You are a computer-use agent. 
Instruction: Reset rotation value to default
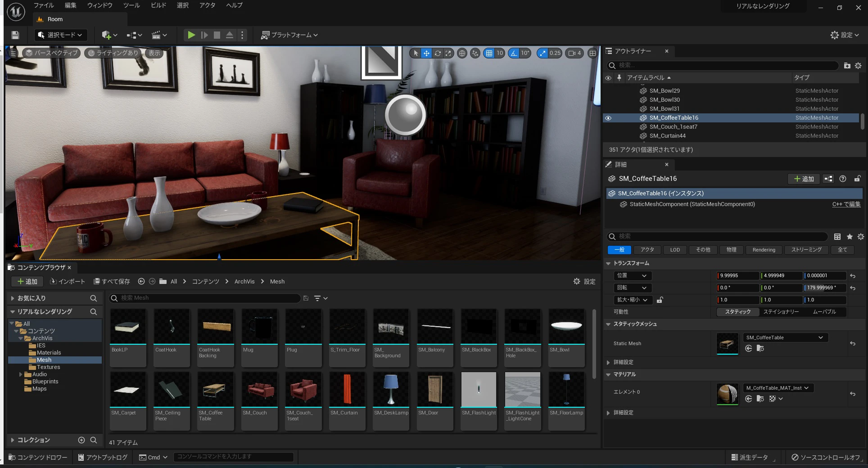(x=853, y=288)
